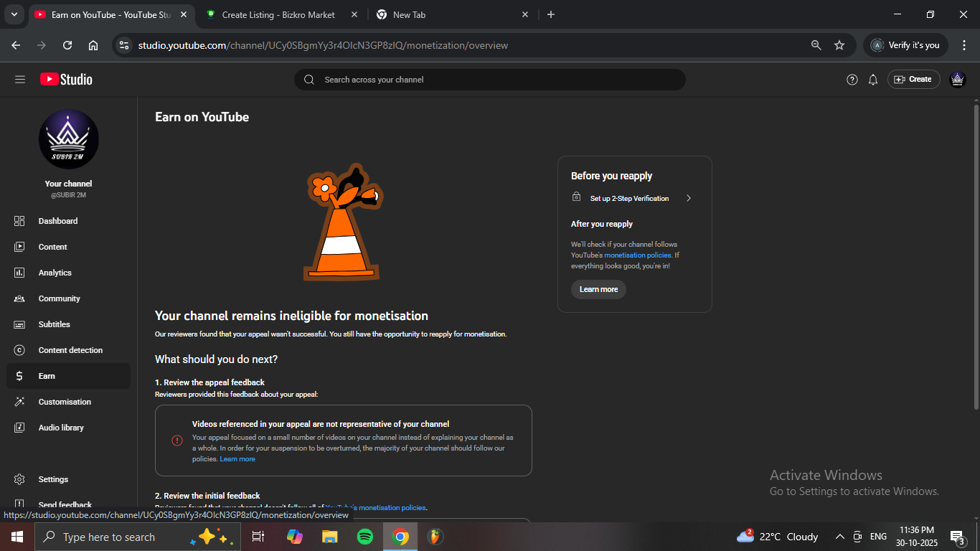The height and width of the screenshot is (551, 980).
Task: Click the Learn more button in reapply card
Action: coord(598,289)
